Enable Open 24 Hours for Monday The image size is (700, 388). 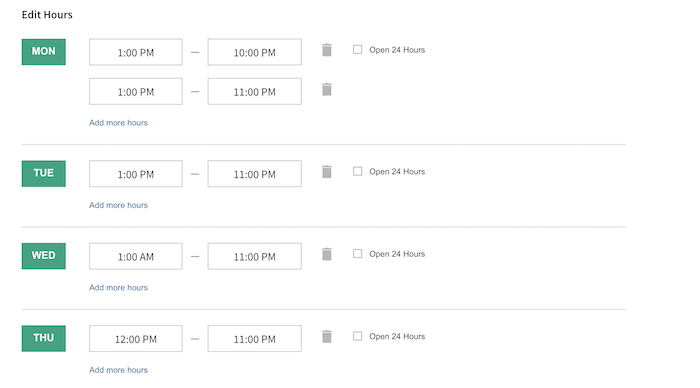[x=358, y=50]
